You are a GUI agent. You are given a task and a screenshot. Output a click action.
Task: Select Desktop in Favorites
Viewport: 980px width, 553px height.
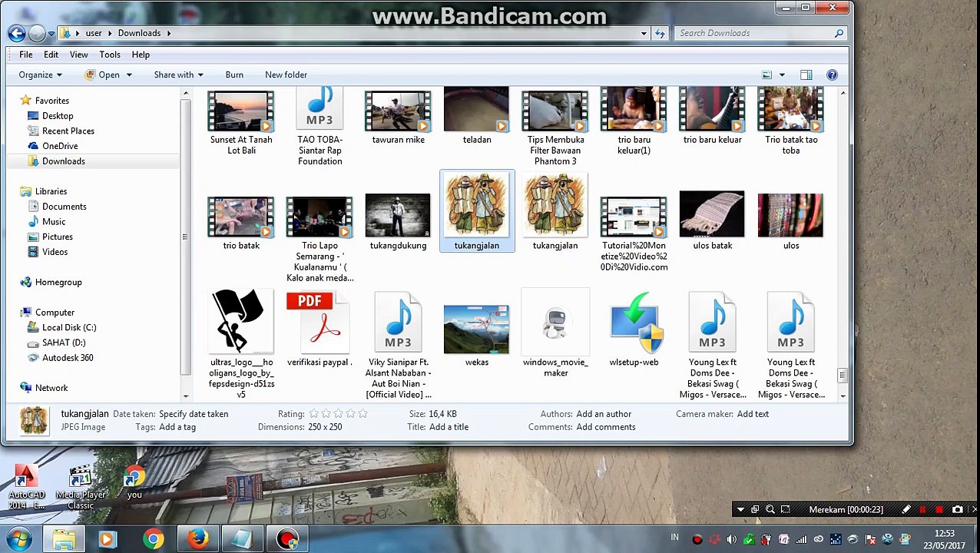click(58, 116)
